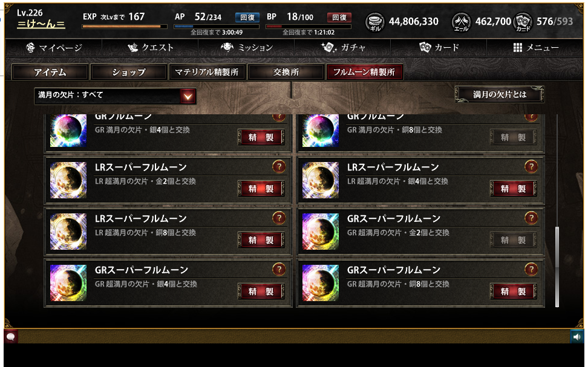Click AP 回復 blue button
The height and width of the screenshot is (367, 588).
coord(247,18)
